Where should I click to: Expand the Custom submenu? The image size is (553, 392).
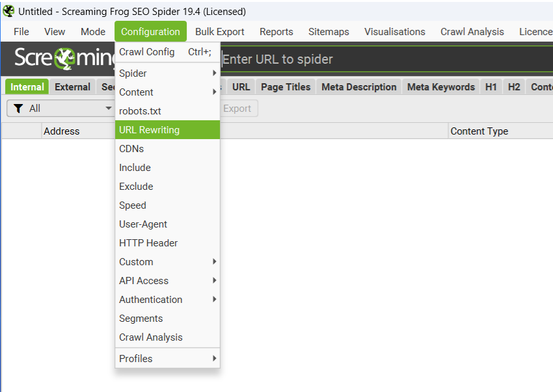167,262
